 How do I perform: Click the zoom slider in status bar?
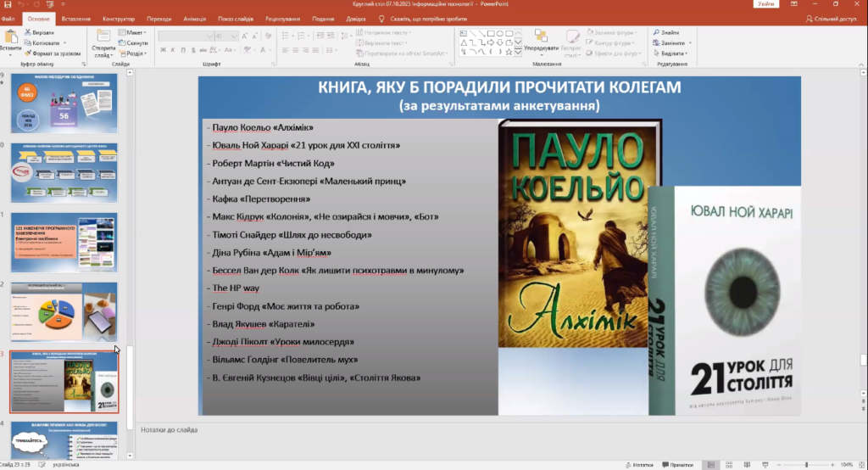(x=805, y=464)
